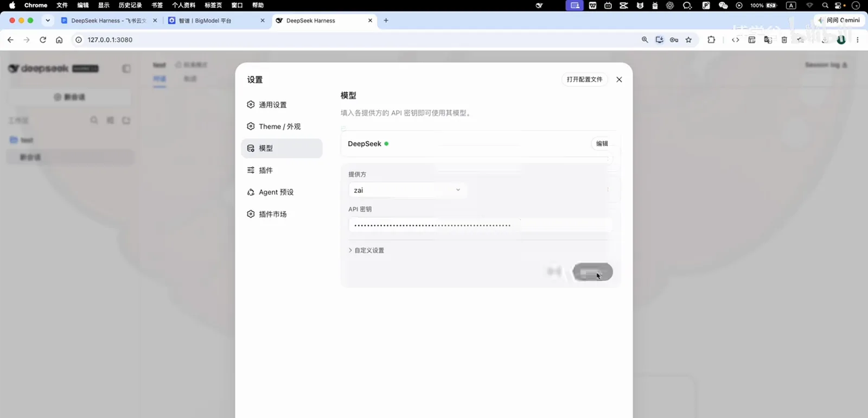Click the 通用设置 gear icon
This screenshot has width=868, height=418.
pos(251,105)
